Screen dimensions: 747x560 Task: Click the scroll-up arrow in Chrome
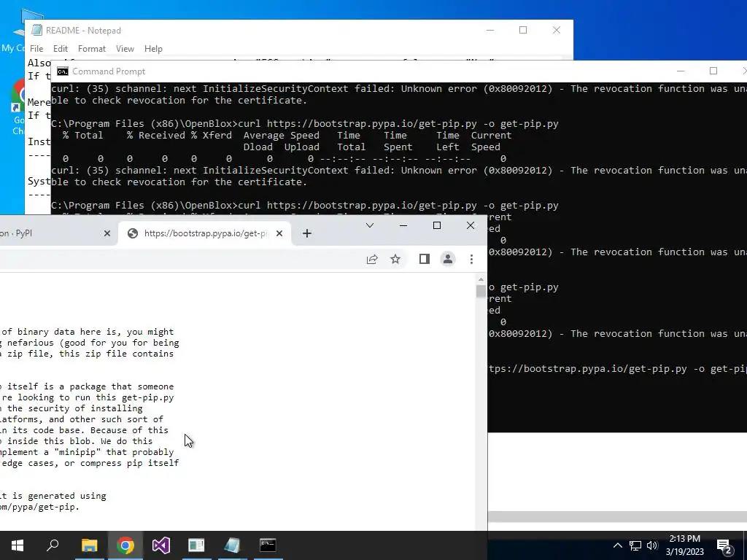481,279
